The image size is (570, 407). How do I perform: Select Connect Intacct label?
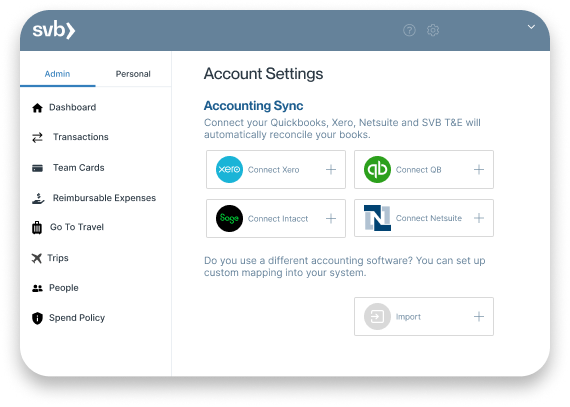[278, 219]
